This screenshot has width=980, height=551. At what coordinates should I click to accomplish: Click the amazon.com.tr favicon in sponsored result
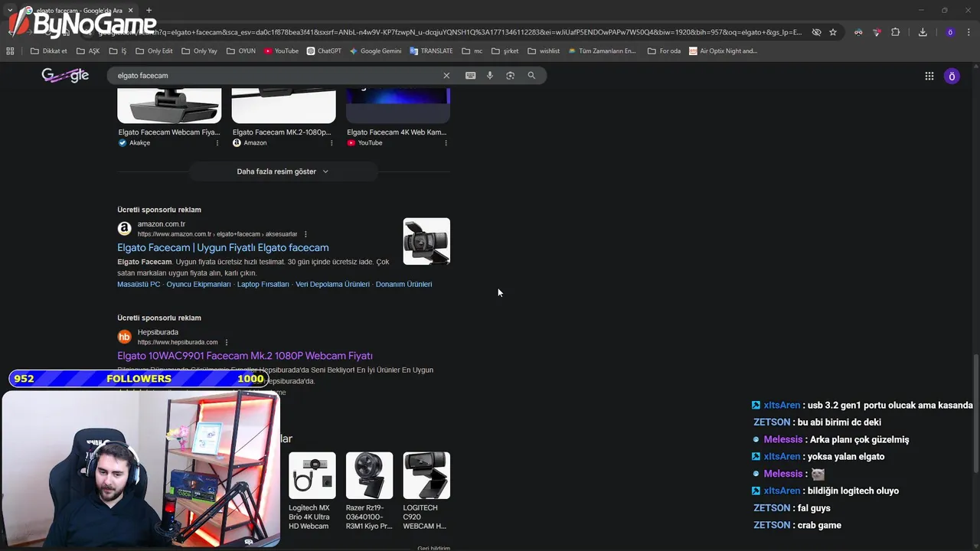click(124, 228)
